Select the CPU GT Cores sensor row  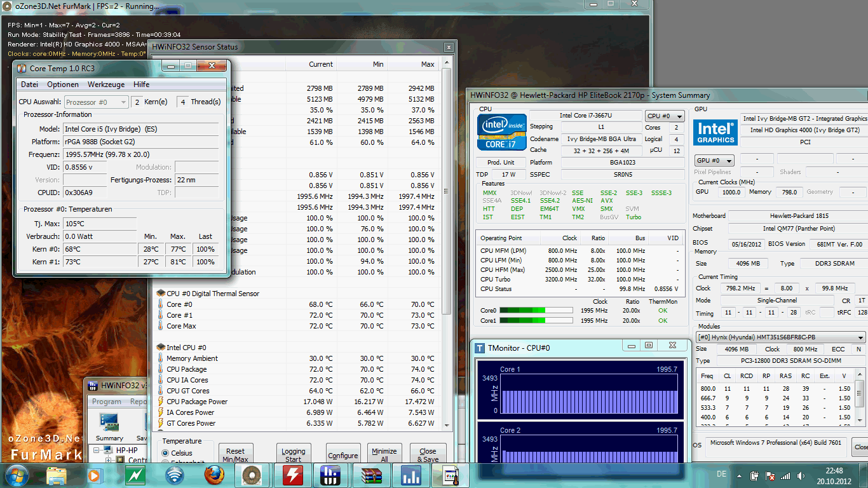click(298, 391)
